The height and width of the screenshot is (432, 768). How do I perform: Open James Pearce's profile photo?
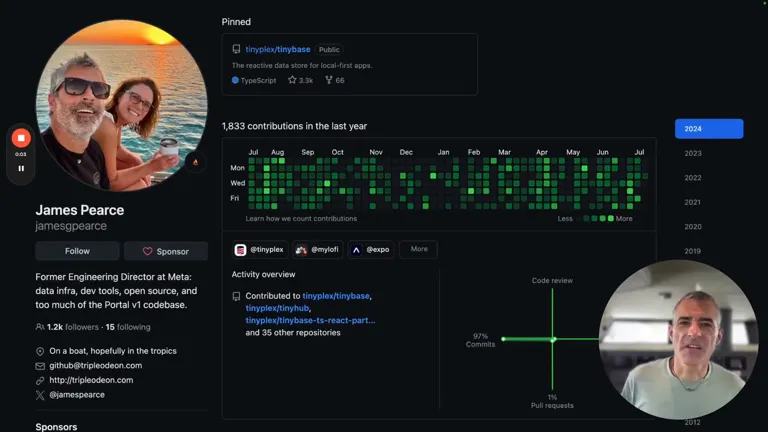(121, 105)
